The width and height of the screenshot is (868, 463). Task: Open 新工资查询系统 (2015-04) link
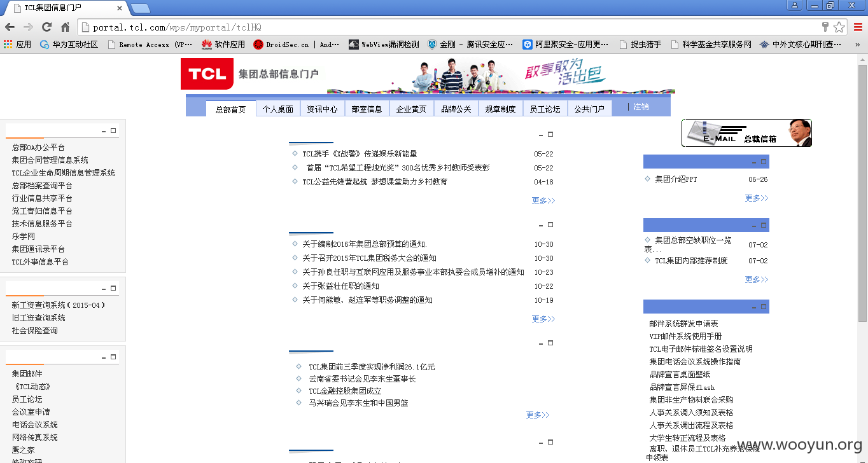[59, 305]
